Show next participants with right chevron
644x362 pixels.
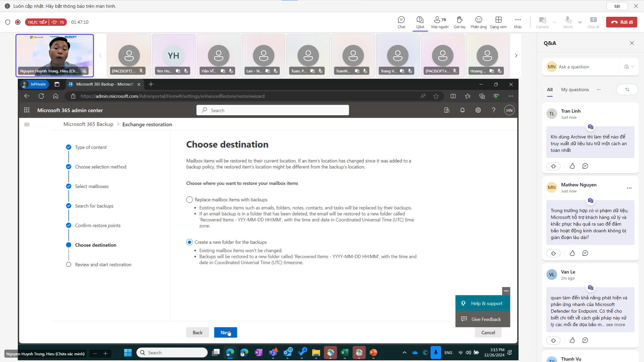click(516, 56)
